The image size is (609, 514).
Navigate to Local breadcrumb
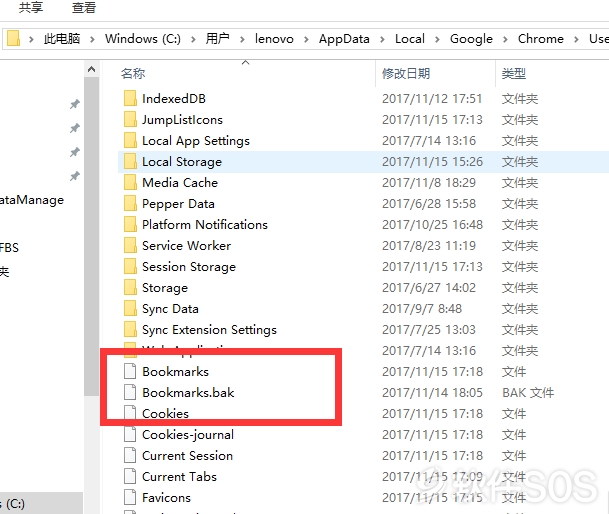tap(410, 38)
